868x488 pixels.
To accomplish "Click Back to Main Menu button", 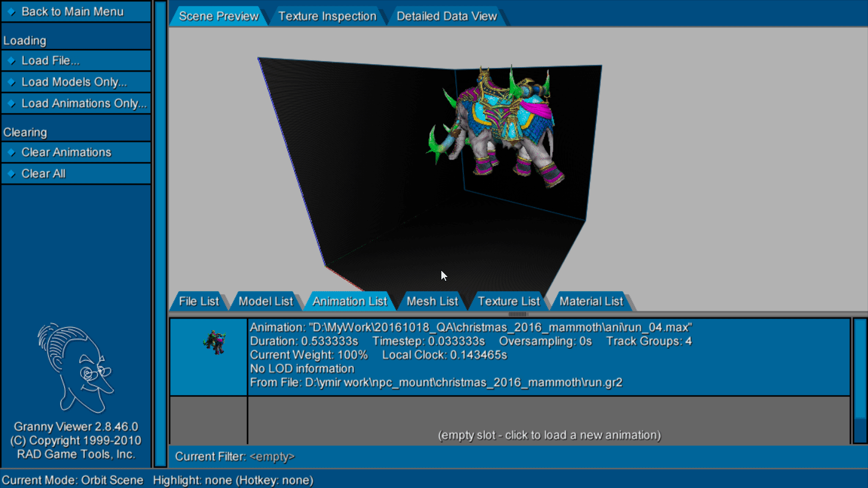I will point(76,12).
